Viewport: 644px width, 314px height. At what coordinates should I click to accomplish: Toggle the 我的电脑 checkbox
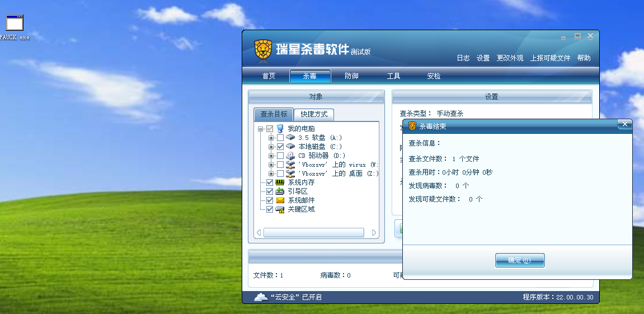(x=270, y=129)
